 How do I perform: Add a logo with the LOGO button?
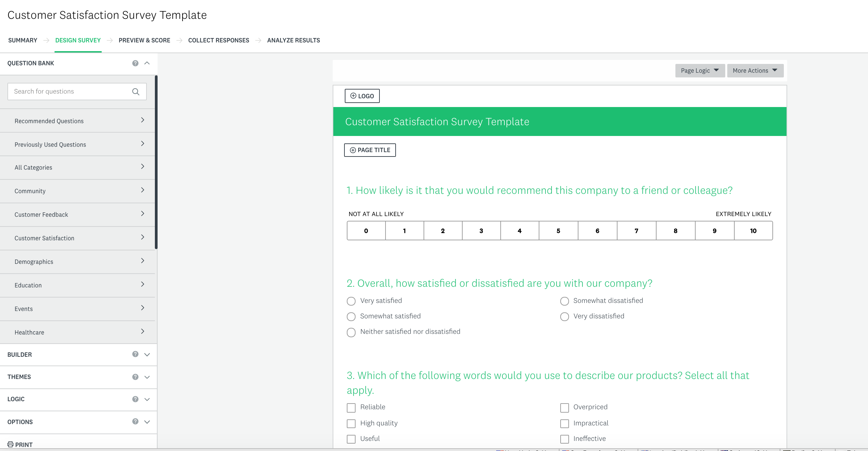coord(362,96)
